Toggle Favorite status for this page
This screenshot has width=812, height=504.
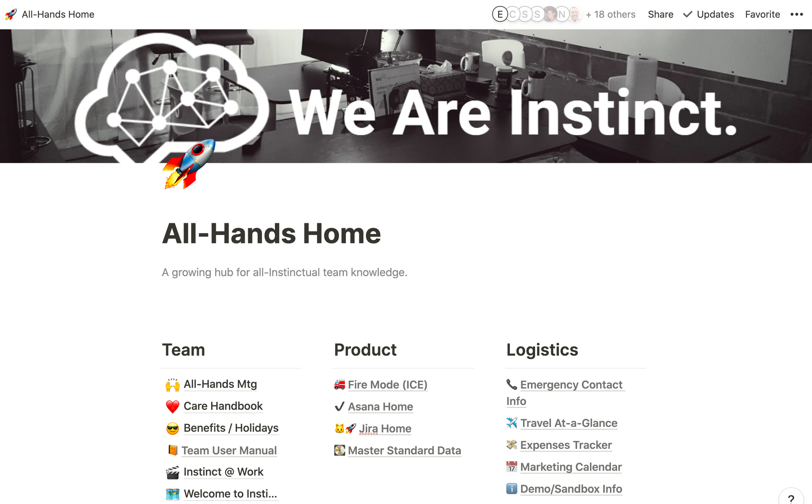tap(762, 15)
